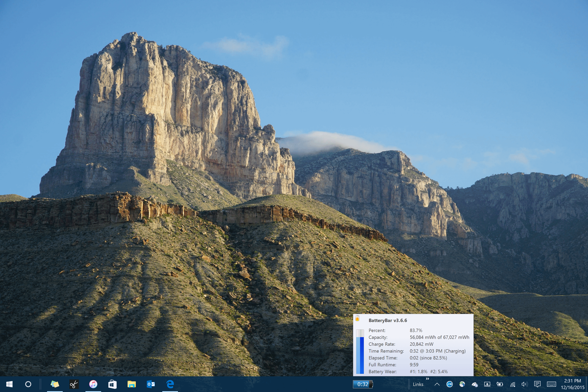Open the volume control speaker icon
Image resolution: width=588 pixels, height=392 pixels.
pos(524,384)
